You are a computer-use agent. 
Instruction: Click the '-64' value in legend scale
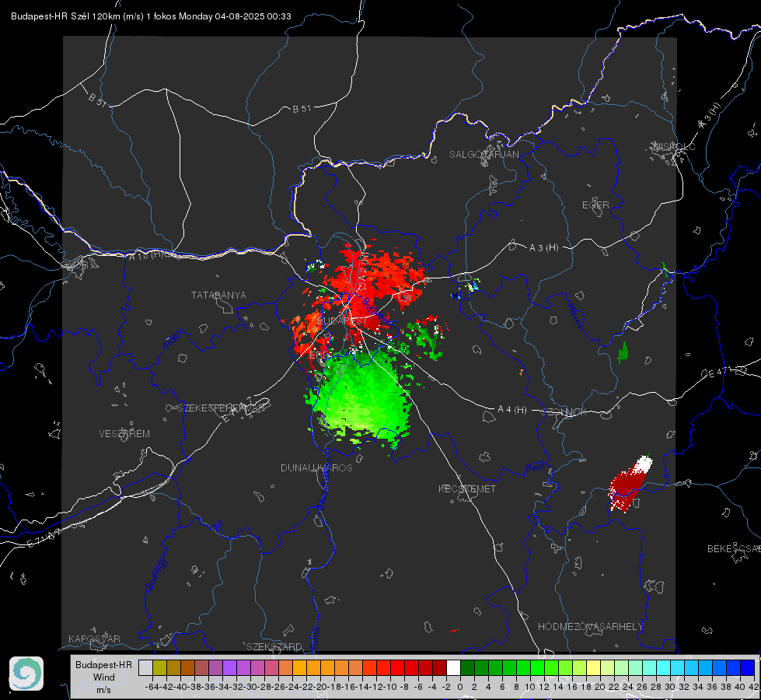point(152,687)
